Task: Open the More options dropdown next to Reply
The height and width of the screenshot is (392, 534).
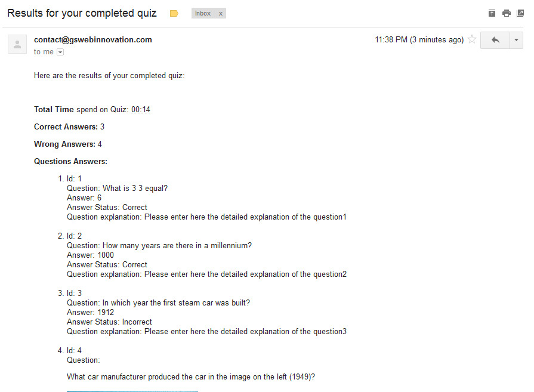Action: coord(516,40)
